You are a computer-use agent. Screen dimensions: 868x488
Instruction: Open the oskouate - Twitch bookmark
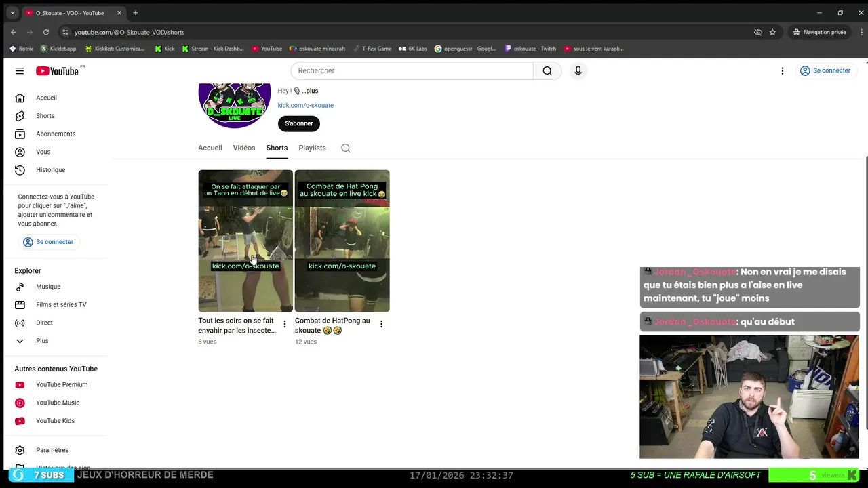click(530, 49)
